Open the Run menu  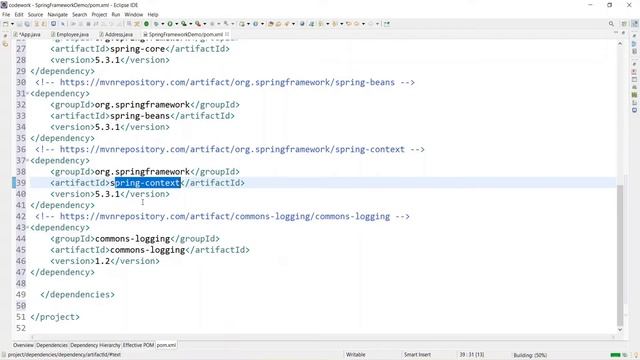pos(116,14)
